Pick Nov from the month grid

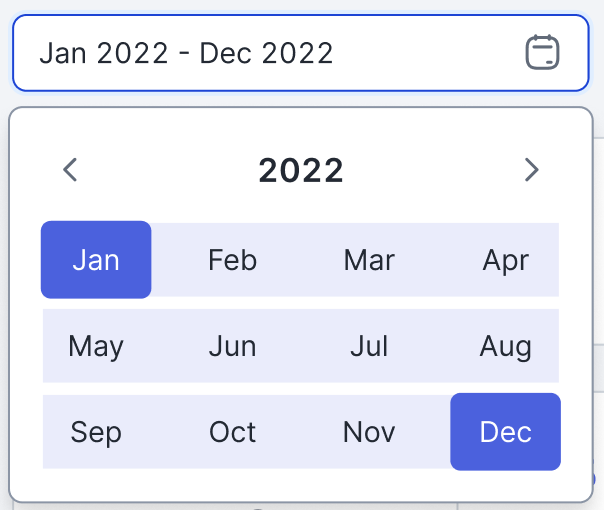pyautogui.click(x=369, y=432)
